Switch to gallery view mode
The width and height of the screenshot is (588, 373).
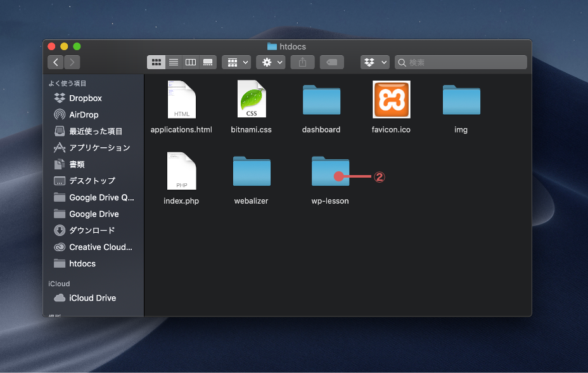207,62
